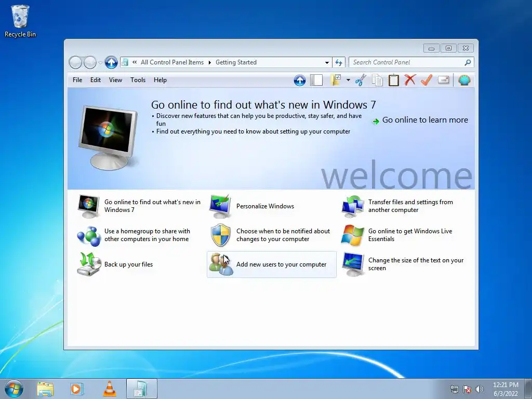Toggle the navigation pane toolbar icon
This screenshot has height=399, width=532.
click(x=316, y=81)
